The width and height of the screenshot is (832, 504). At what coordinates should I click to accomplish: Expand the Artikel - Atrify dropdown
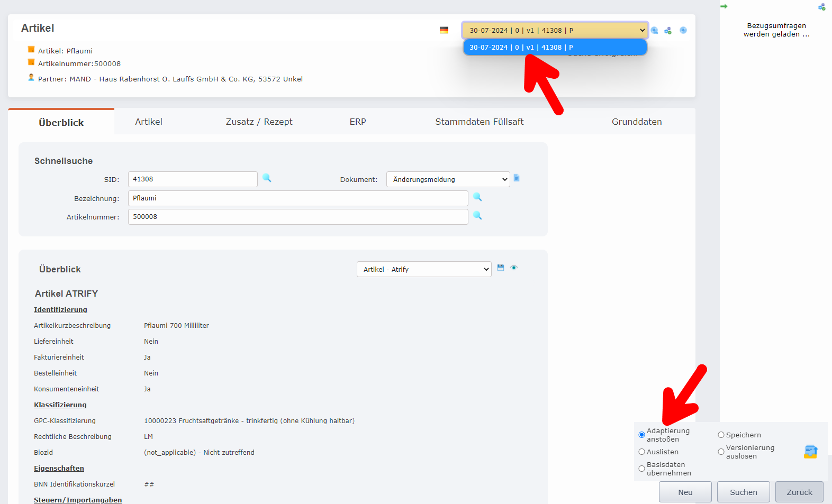(x=424, y=270)
